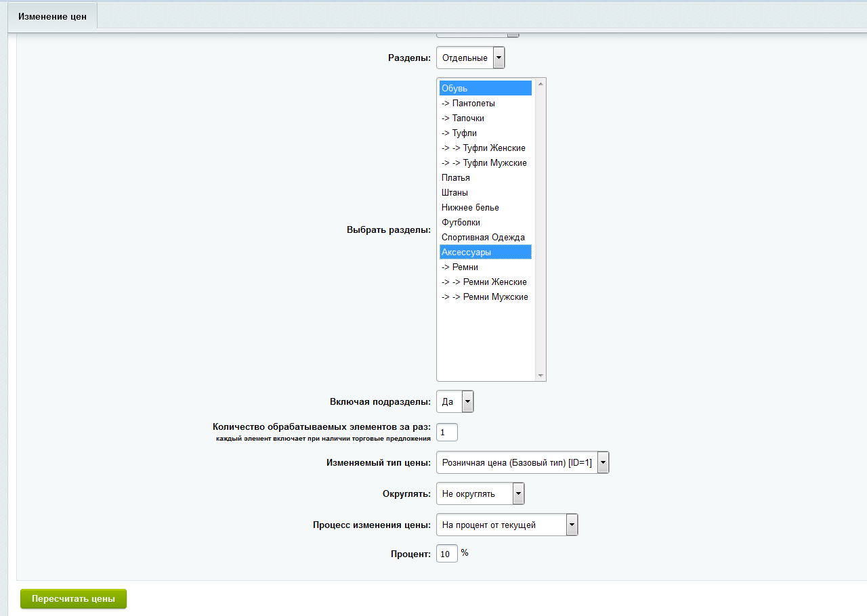Click the elements-per-step quantity field
The height and width of the screenshot is (616, 867).
[x=446, y=432]
